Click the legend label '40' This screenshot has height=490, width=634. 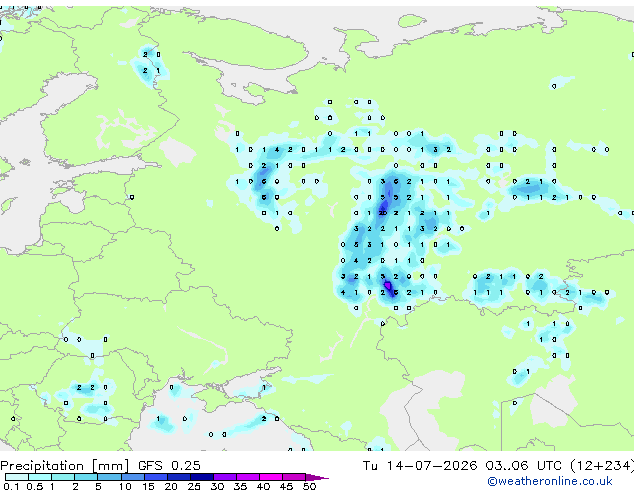tap(264, 486)
